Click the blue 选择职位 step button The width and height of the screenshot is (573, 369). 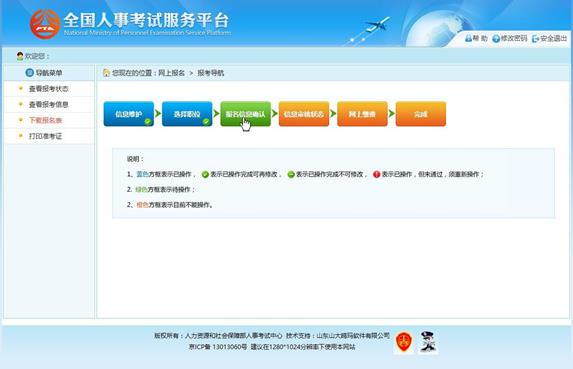pos(187,114)
